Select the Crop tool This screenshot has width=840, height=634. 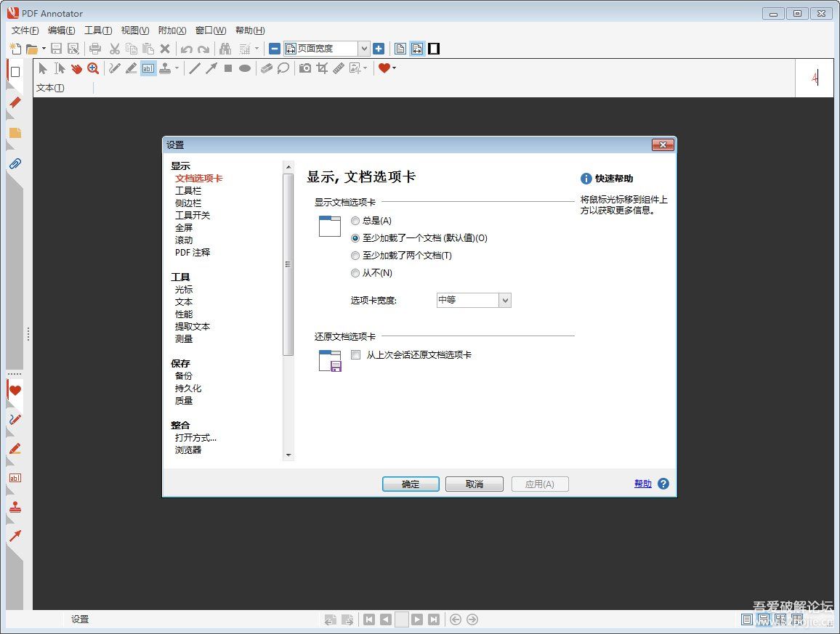pyautogui.click(x=323, y=68)
